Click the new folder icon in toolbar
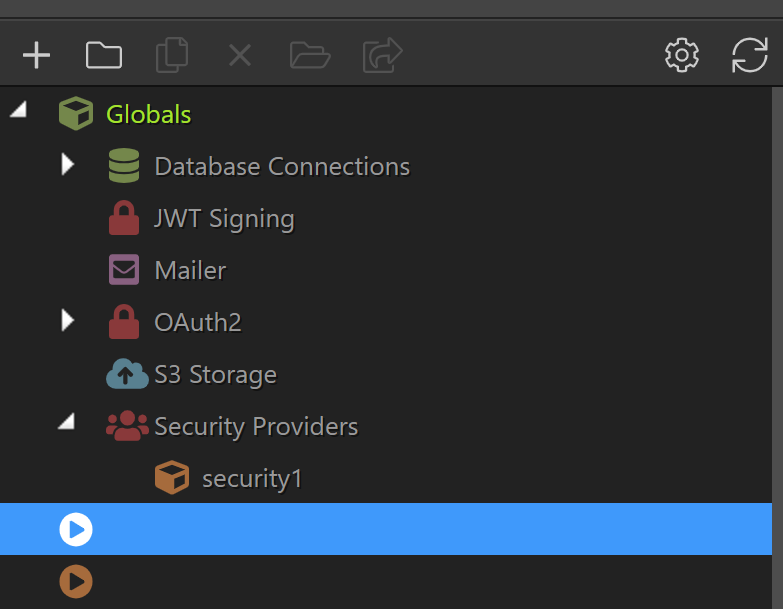Viewport: 783px width, 609px height. click(x=104, y=55)
